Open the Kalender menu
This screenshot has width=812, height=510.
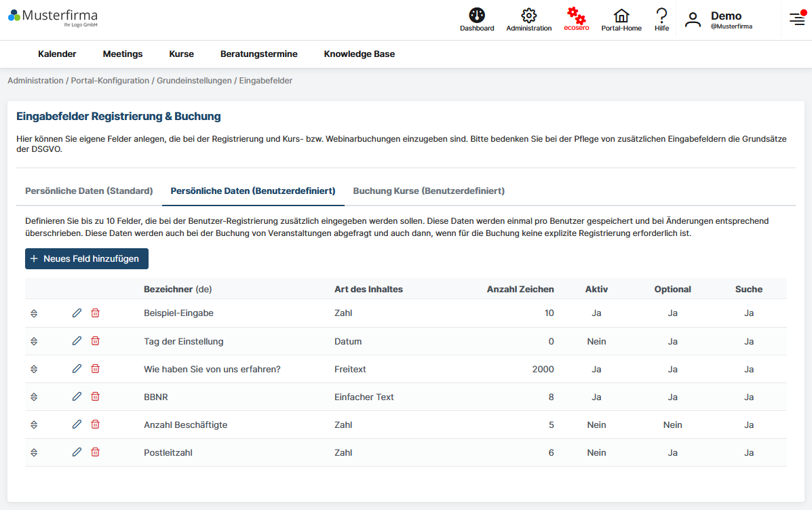[57, 54]
